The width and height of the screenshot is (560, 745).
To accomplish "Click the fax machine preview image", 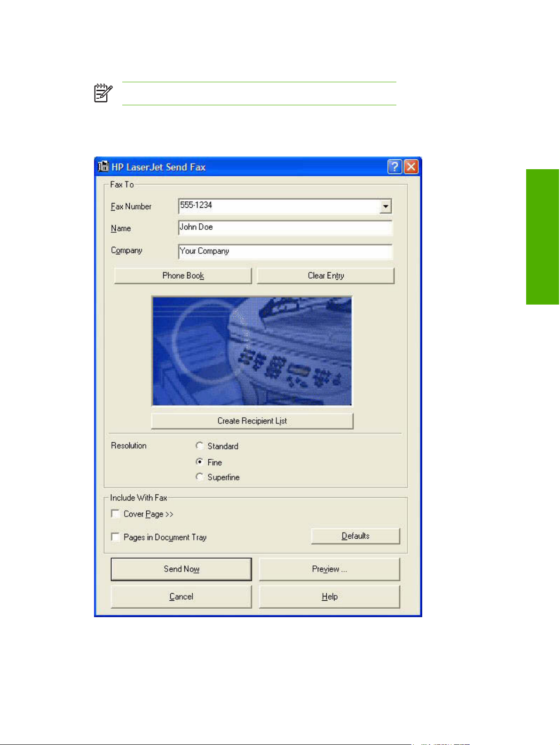I will click(252, 351).
